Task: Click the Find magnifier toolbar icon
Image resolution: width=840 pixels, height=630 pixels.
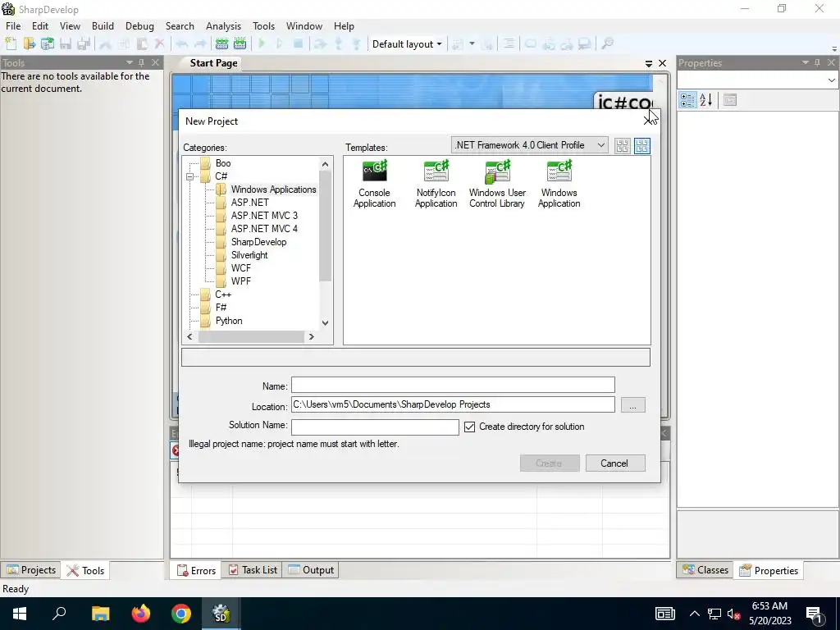Action: 608,44
